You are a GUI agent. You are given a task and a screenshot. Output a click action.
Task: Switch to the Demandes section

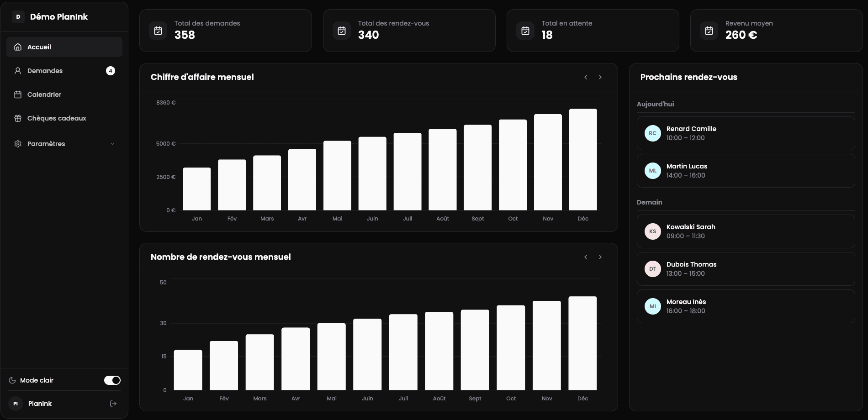click(44, 71)
